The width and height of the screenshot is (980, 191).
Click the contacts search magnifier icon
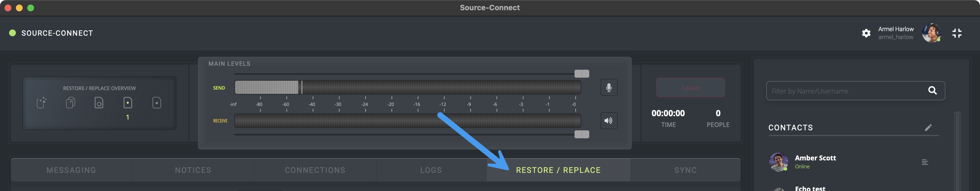coord(932,91)
